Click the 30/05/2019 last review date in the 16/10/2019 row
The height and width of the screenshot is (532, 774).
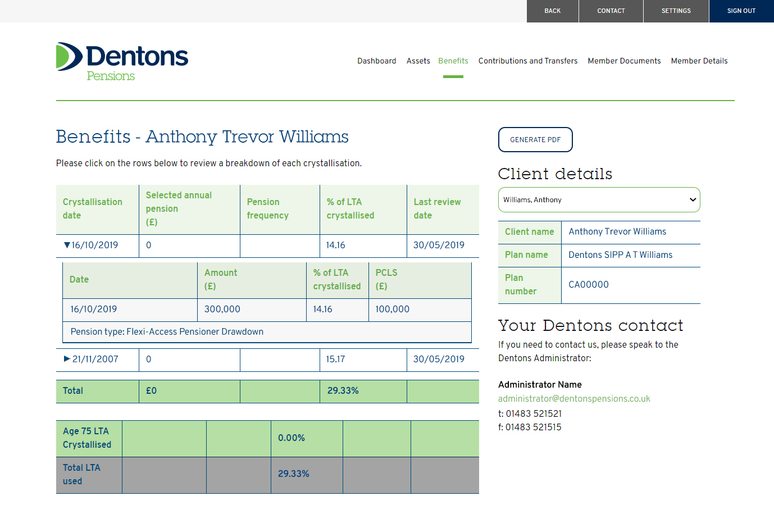point(439,245)
